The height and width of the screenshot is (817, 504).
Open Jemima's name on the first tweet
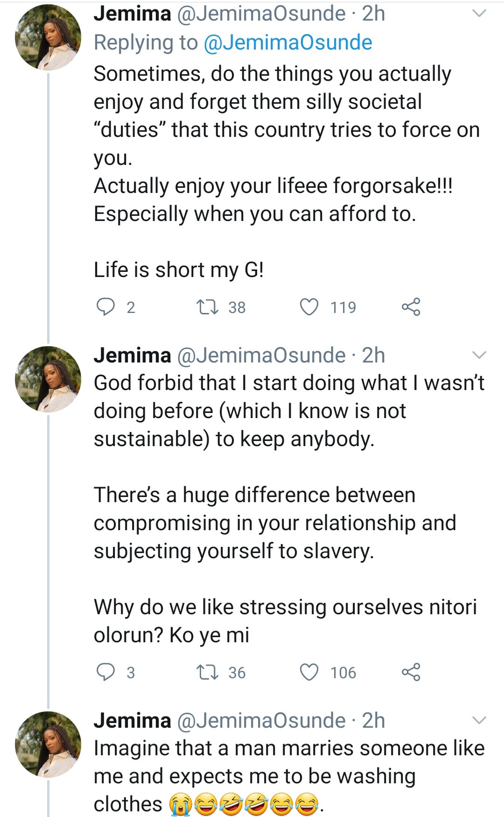coord(133,14)
